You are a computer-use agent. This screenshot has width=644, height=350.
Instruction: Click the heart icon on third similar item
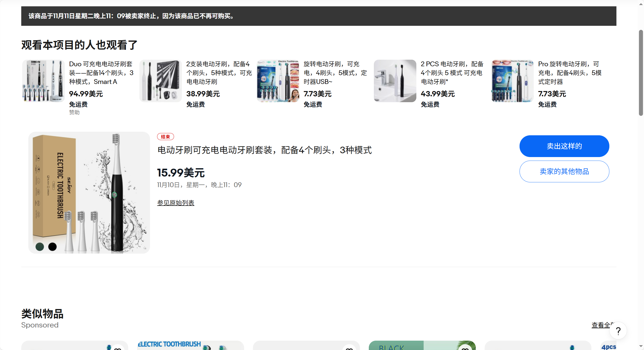pyautogui.click(x=349, y=348)
